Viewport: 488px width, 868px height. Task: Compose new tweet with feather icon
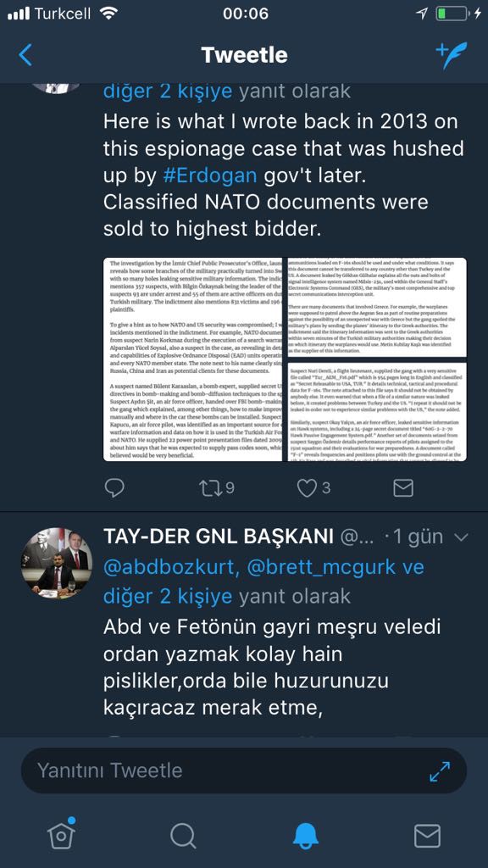(x=451, y=55)
